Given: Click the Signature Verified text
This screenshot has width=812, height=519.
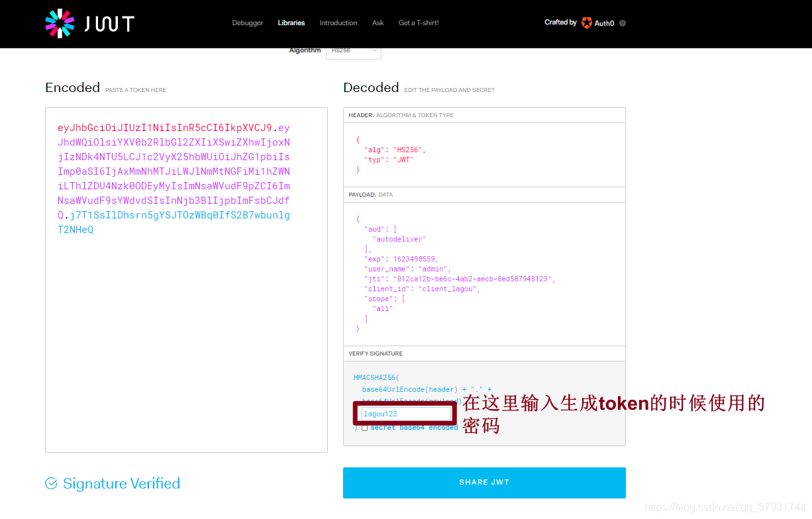Looking at the screenshot, I should (121, 484).
